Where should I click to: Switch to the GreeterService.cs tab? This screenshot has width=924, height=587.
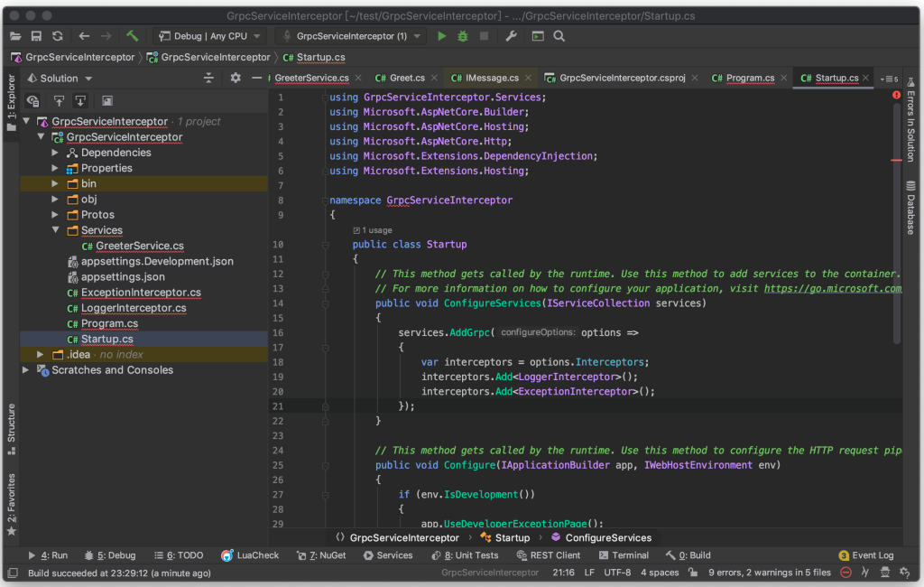tap(310, 78)
